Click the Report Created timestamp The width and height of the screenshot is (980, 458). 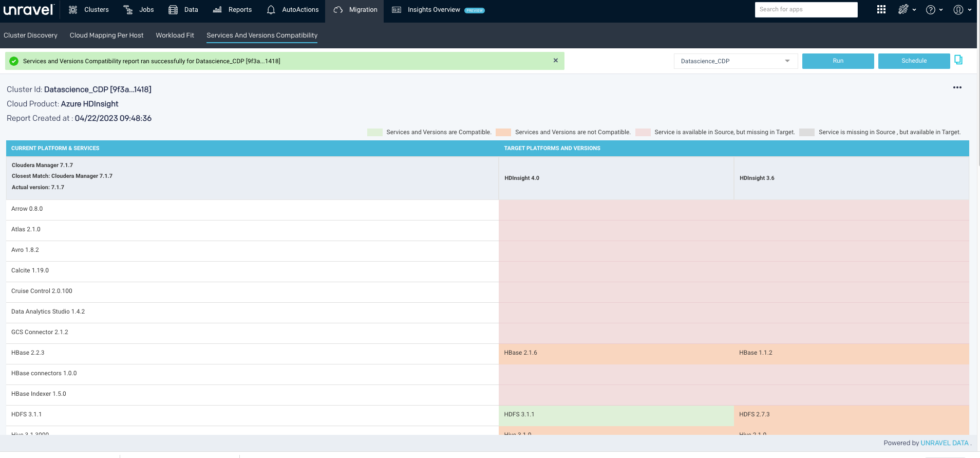point(113,118)
